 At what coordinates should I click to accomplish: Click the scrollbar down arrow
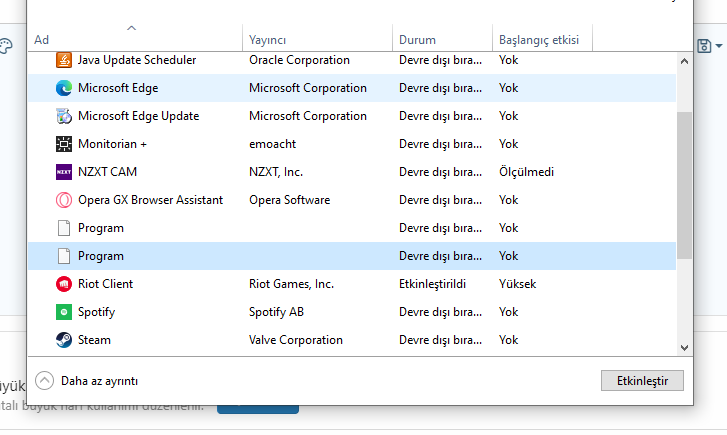[x=684, y=347]
